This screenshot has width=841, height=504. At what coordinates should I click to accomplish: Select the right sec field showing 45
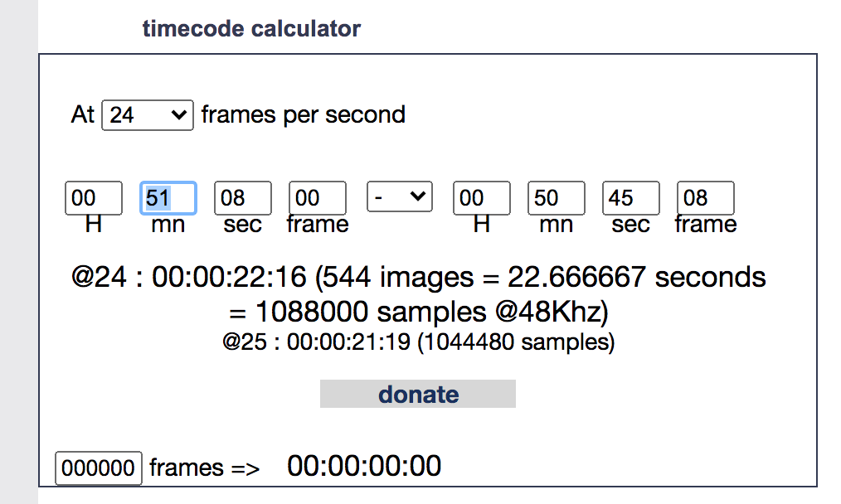630,197
